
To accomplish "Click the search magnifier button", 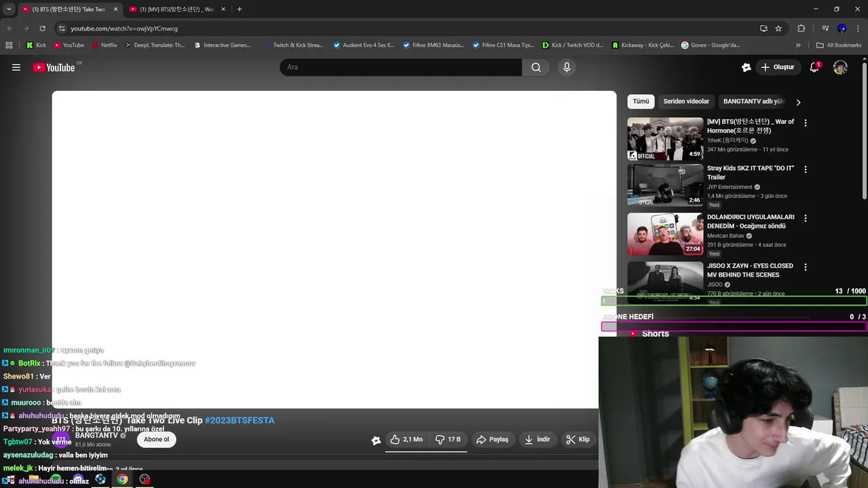I will (536, 67).
